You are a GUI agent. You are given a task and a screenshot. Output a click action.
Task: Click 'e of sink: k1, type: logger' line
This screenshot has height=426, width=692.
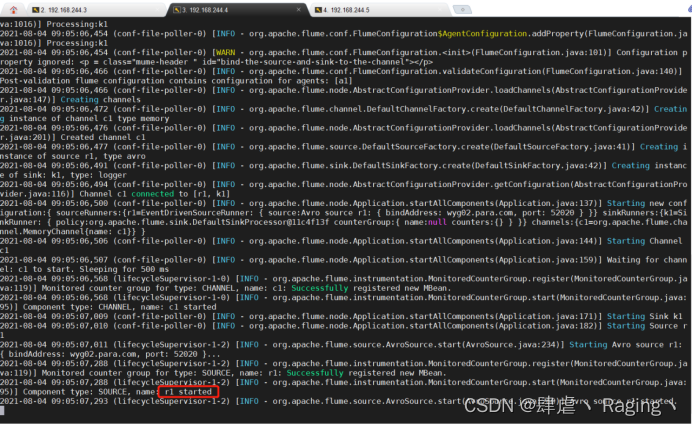tap(63, 175)
